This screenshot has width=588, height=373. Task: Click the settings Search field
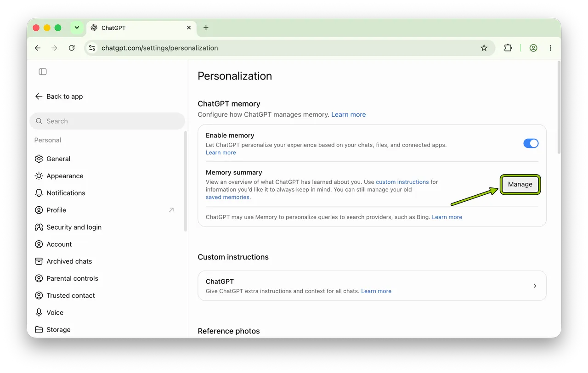click(107, 121)
